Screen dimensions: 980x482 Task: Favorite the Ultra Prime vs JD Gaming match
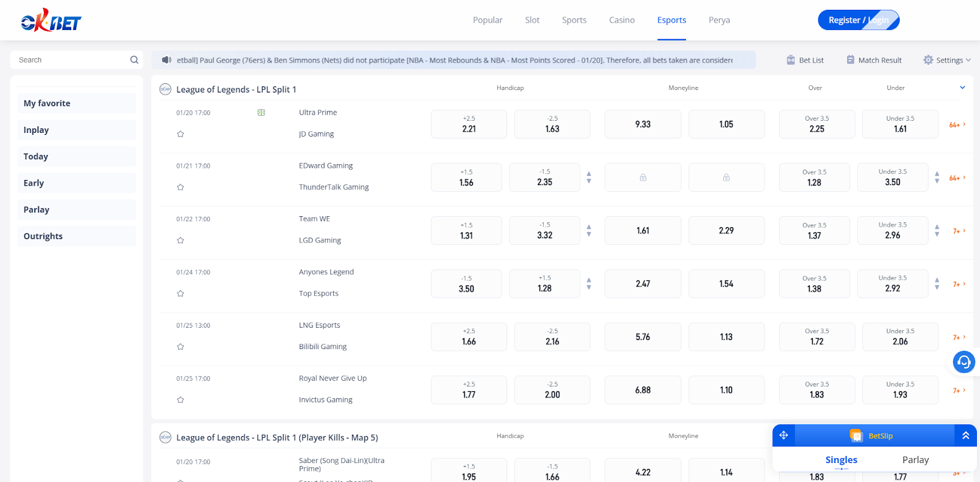click(x=180, y=134)
